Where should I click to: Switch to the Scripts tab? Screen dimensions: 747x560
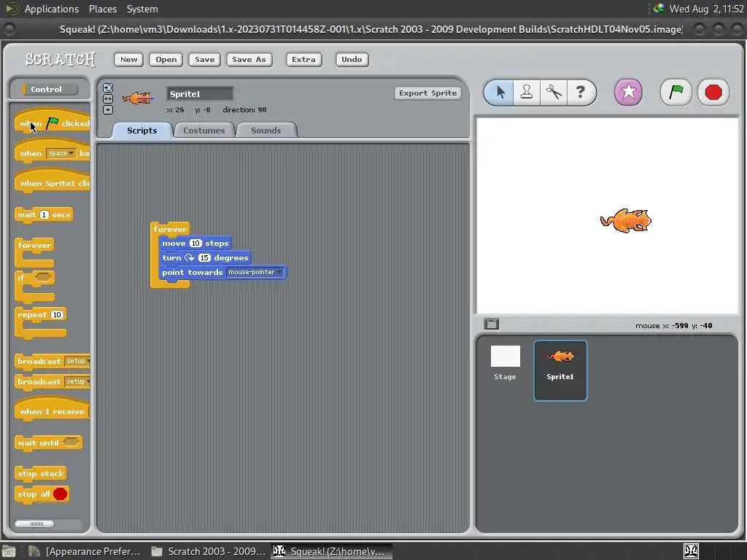142,131
